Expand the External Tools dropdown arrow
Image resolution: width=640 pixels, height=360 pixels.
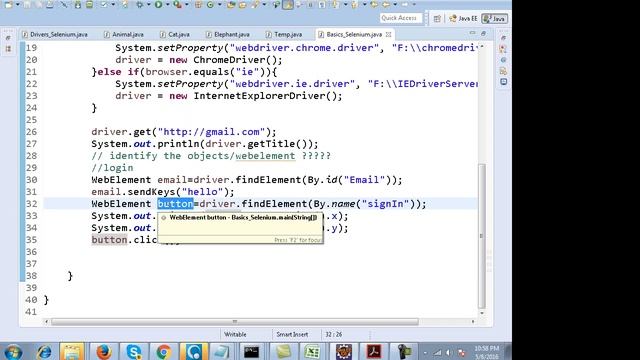point(187,4)
